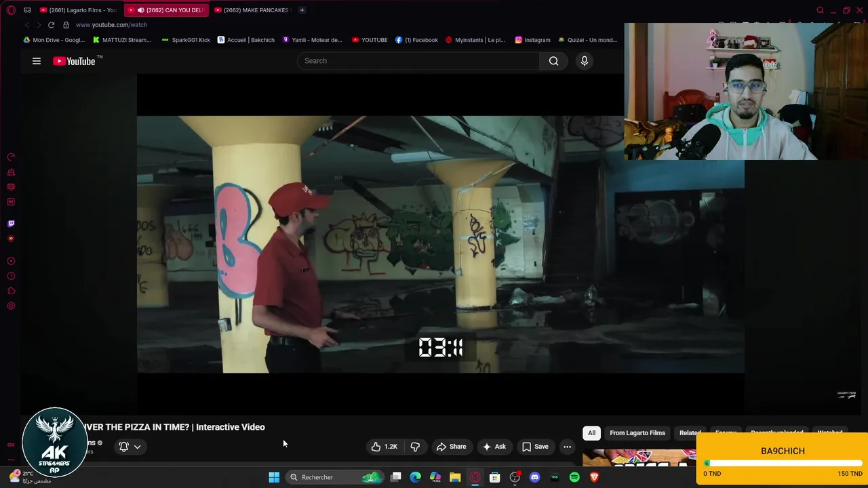Click the video player frame
This screenshot has height=488, width=868.
click(440, 244)
